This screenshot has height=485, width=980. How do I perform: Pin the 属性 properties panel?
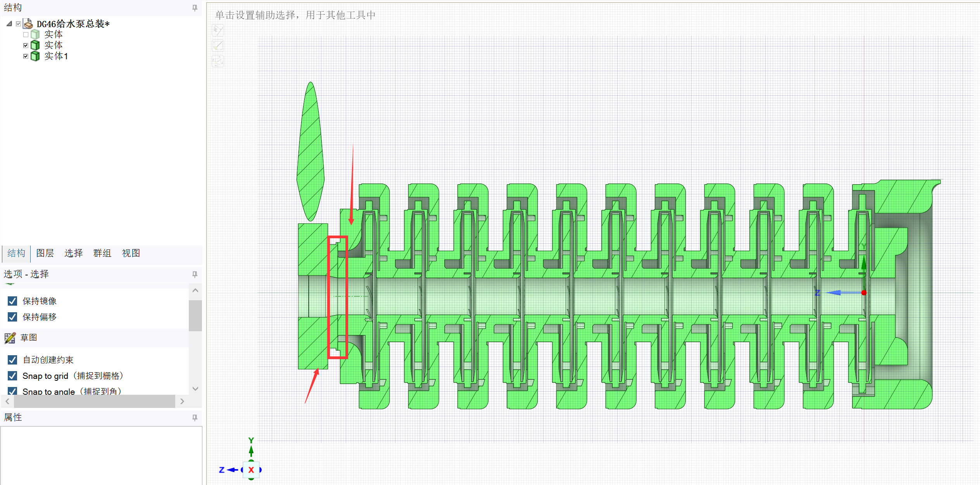point(195,418)
